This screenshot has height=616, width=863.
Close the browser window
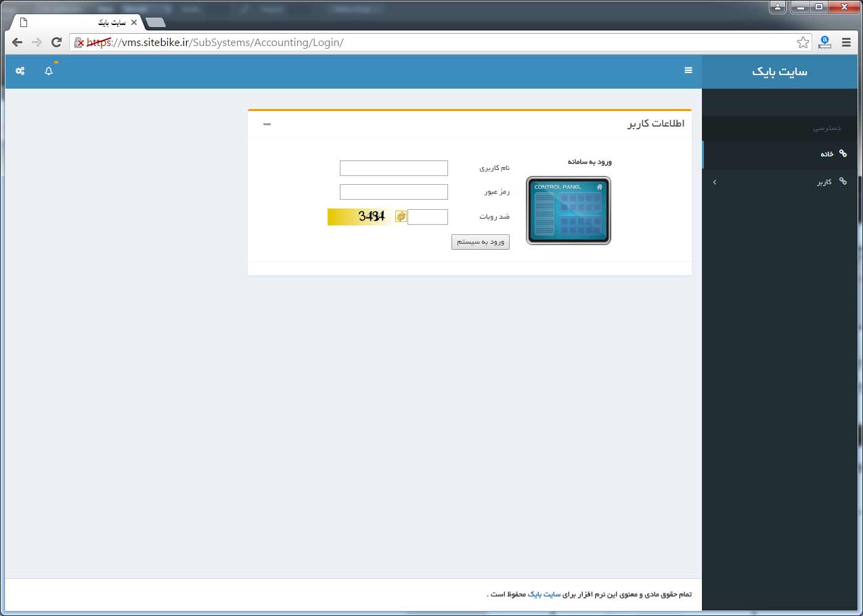[x=843, y=7]
